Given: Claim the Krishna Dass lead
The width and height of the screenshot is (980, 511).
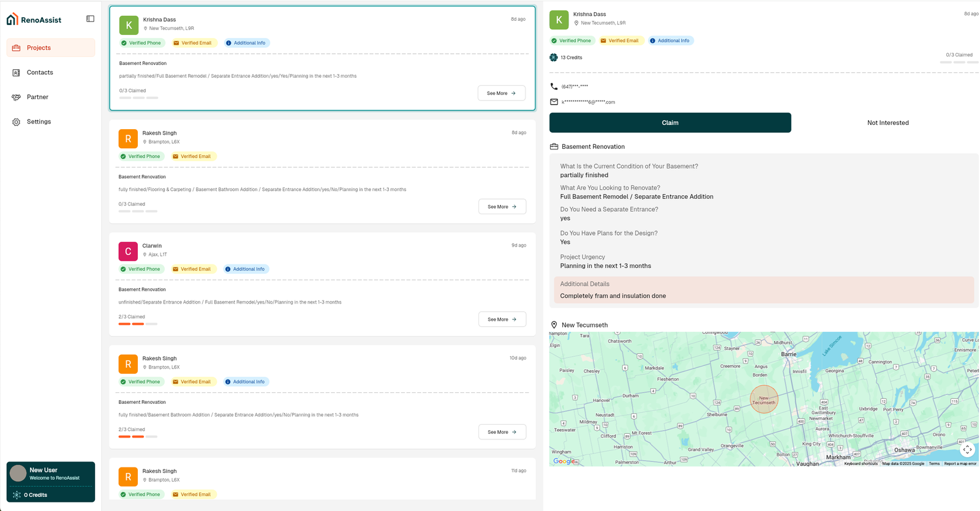Looking at the screenshot, I should pos(669,123).
